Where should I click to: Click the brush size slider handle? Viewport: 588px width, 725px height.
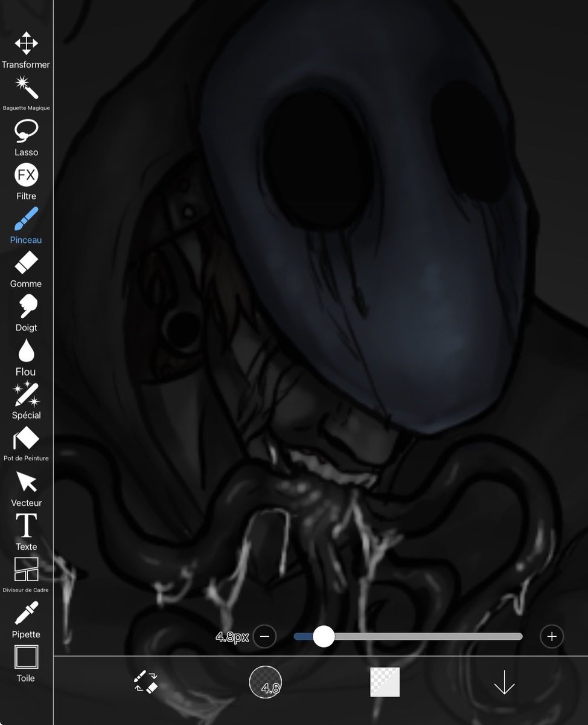point(324,636)
